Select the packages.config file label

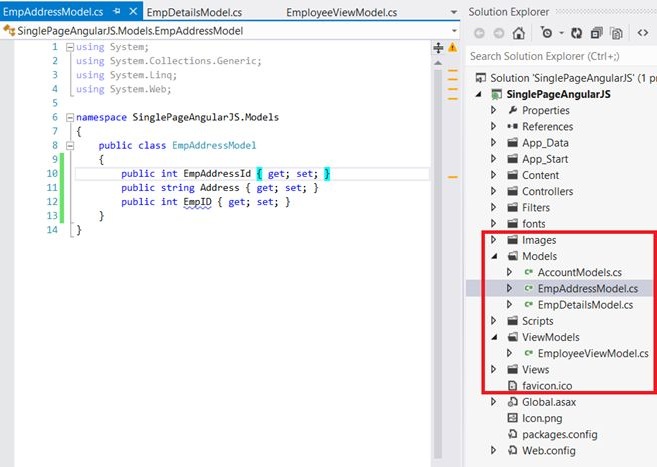pos(559,434)
